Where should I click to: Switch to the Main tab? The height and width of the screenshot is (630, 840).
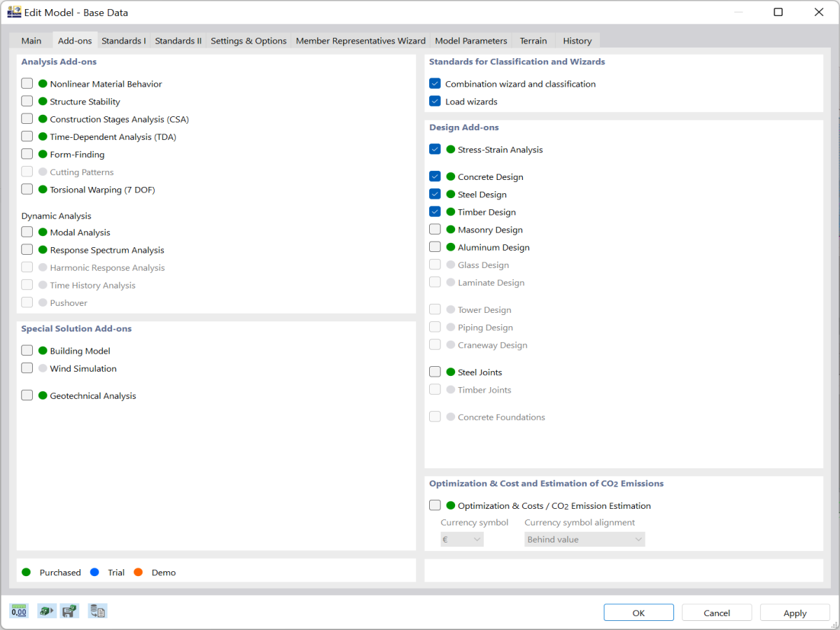click(31, 41)
